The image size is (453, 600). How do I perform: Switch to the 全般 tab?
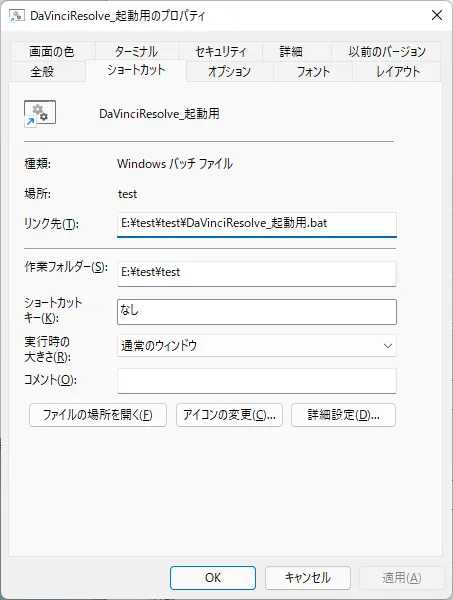point(42,72)
